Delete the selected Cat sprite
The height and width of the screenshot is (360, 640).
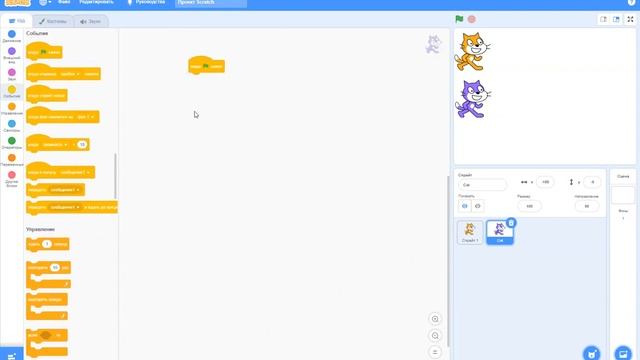click(x=511, y=223)
